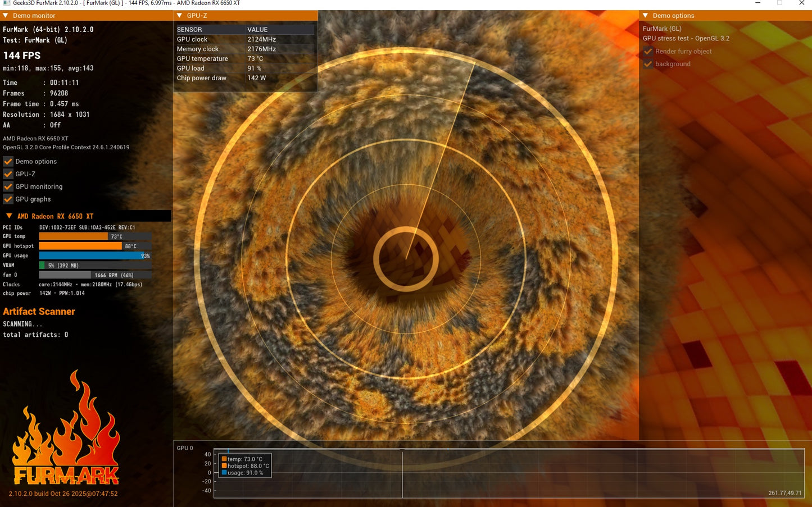Click the white vertical marker line in GPU graph
Viewport: 812px width, 507px height.
(x=402, y=473)
